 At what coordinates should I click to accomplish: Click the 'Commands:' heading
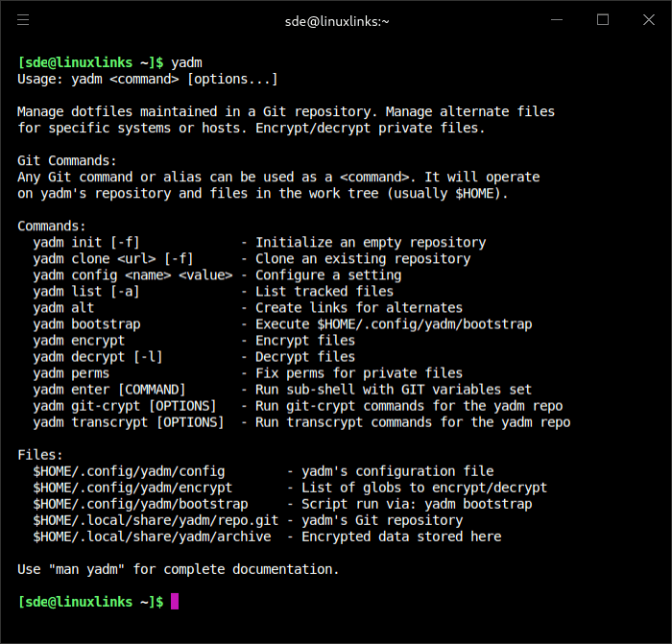52,227
